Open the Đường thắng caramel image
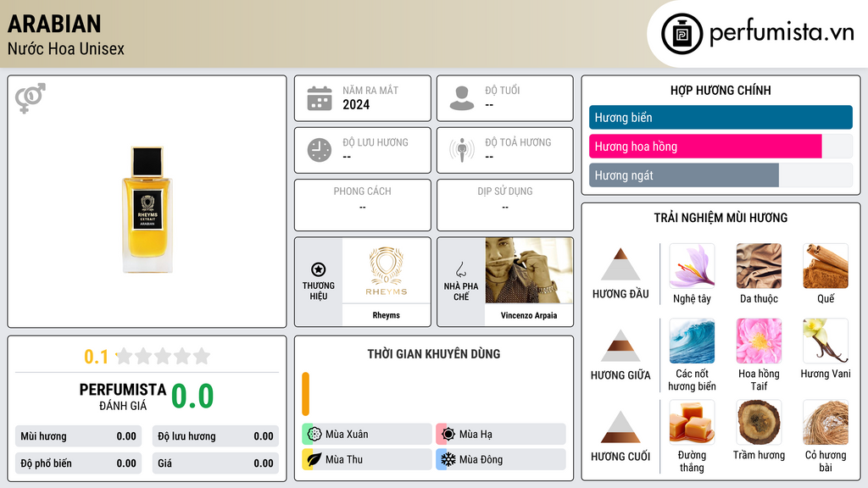868x488 pixels. click(692, 423)
